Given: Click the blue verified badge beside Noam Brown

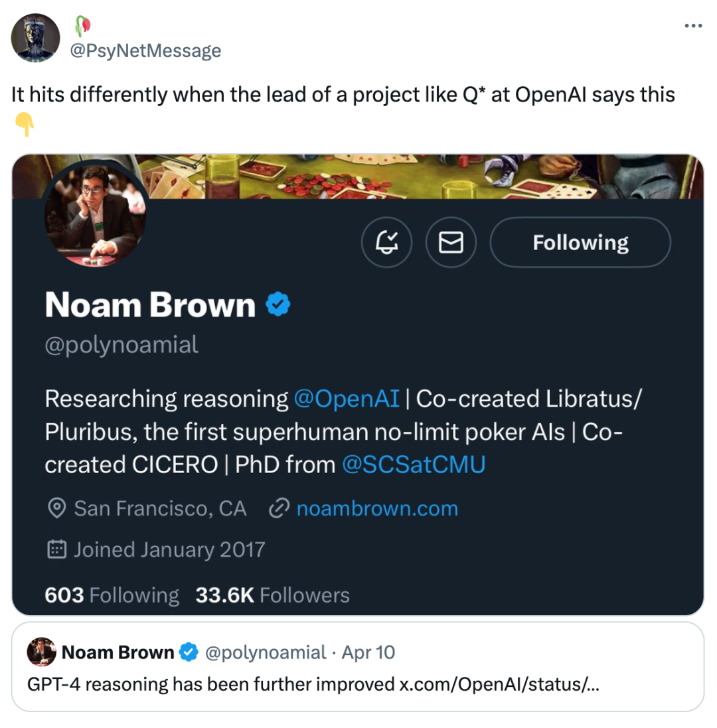Looking at the screenshot, I should point(278,305).
